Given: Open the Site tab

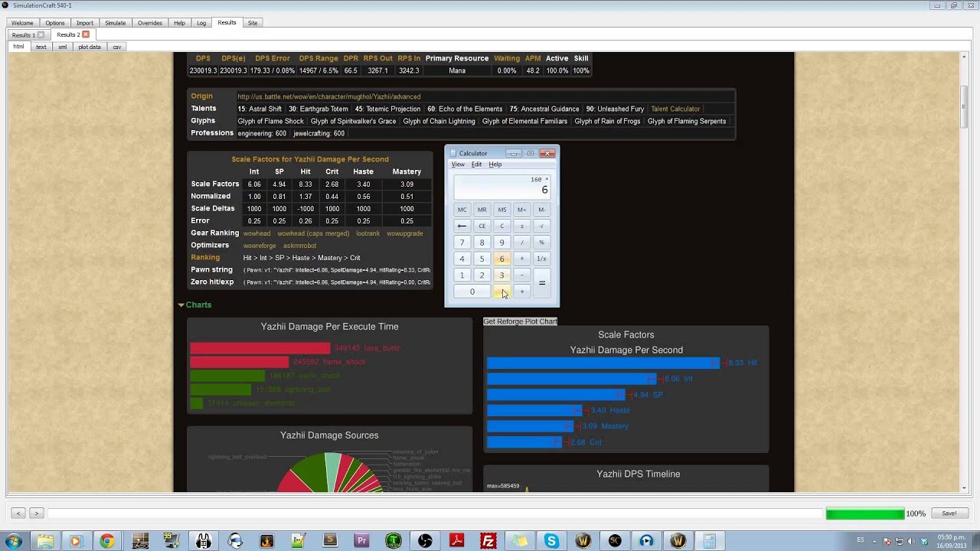Looking at the screenshot, I should tap(253, 23).
